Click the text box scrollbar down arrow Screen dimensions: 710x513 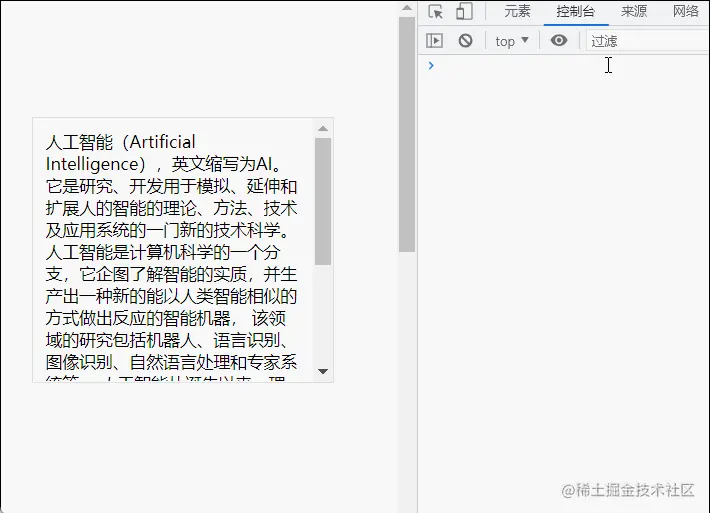tap(323, 371)
